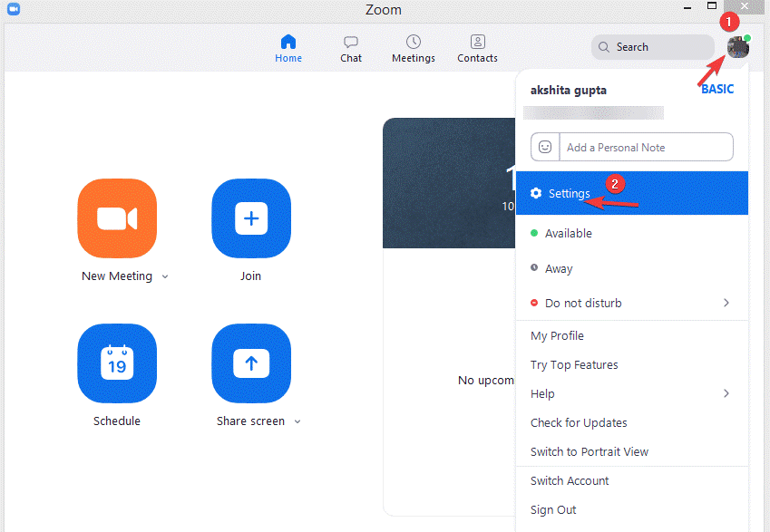Expand the Do not disturb submenu chevron
Screen dimensions: 770x532
pyautogui.click(x=726, y=303)
